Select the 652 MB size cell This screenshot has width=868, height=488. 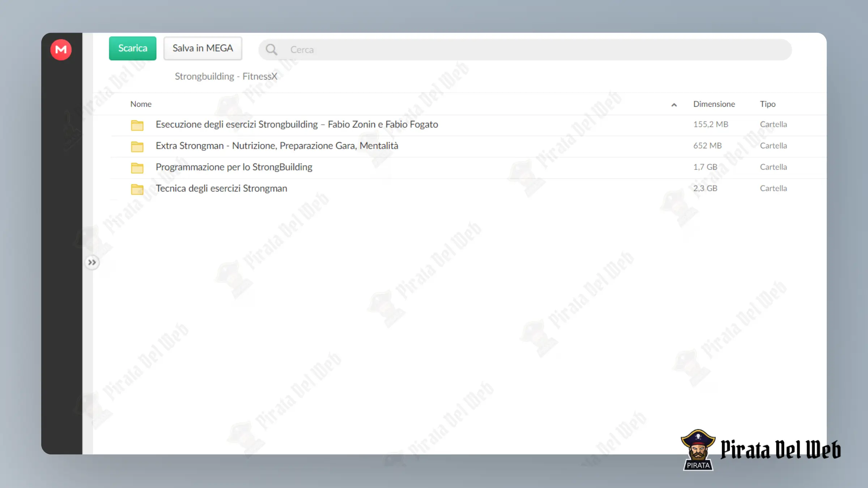point(707,146)
